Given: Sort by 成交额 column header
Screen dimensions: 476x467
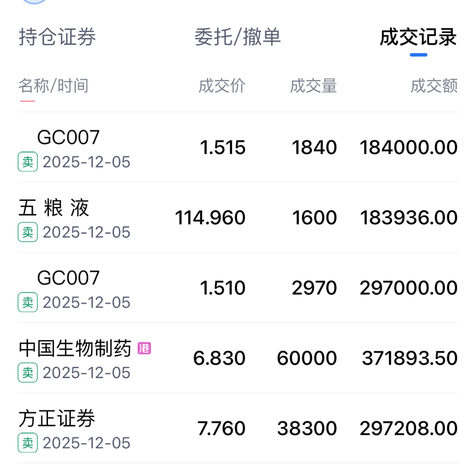Looking at the screenshot, I should pos(434,86).
